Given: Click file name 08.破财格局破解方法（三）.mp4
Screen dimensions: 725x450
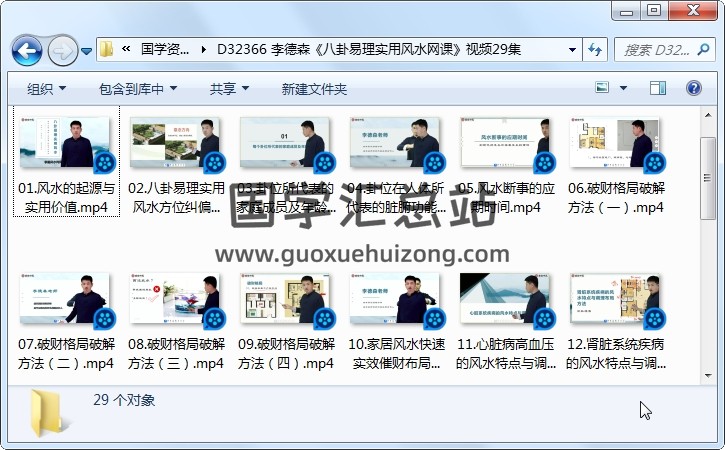Looking at the screenshot, I should [176, 354].
